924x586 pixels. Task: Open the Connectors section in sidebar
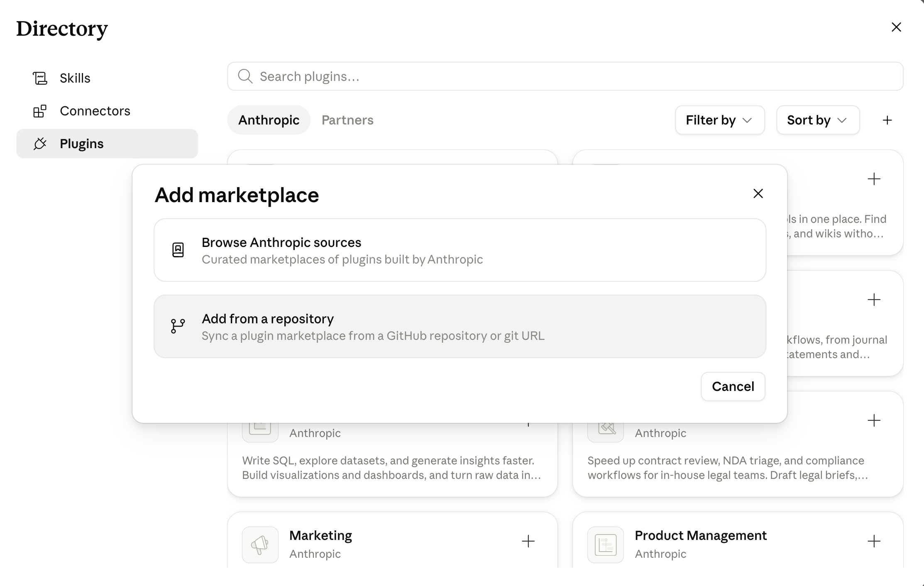pyautogui.click(x=107, y=111)
